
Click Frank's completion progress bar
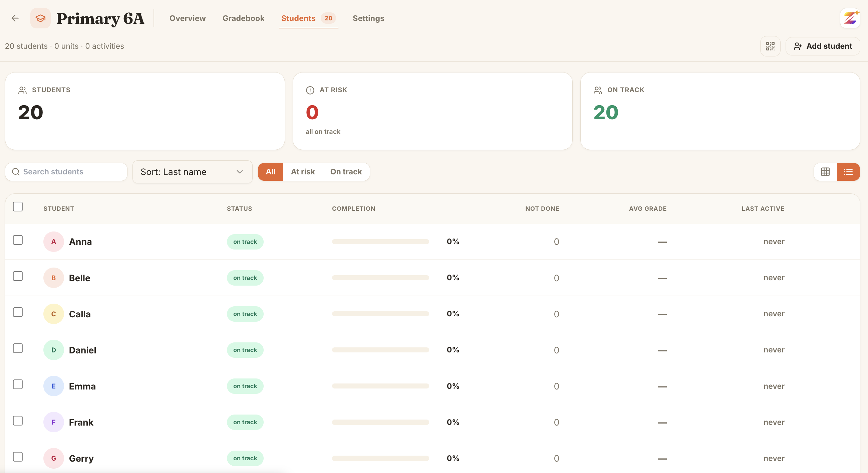pyautogui.click(x=380, y=422)
